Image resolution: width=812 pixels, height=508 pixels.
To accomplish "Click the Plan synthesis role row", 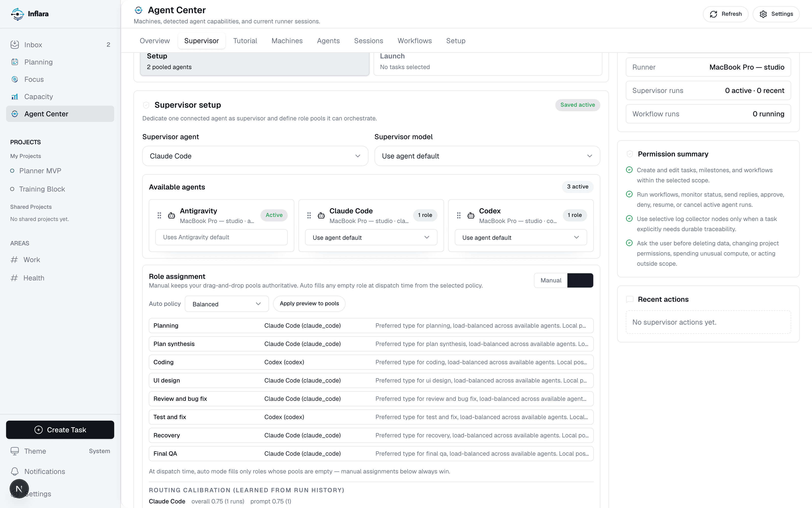I will tap(371, 344).
